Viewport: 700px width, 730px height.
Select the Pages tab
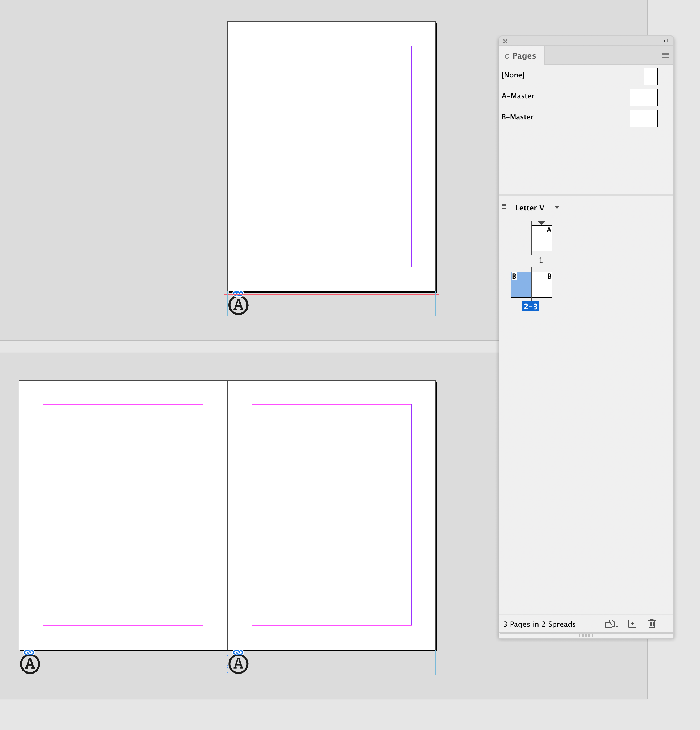[524, 56]
